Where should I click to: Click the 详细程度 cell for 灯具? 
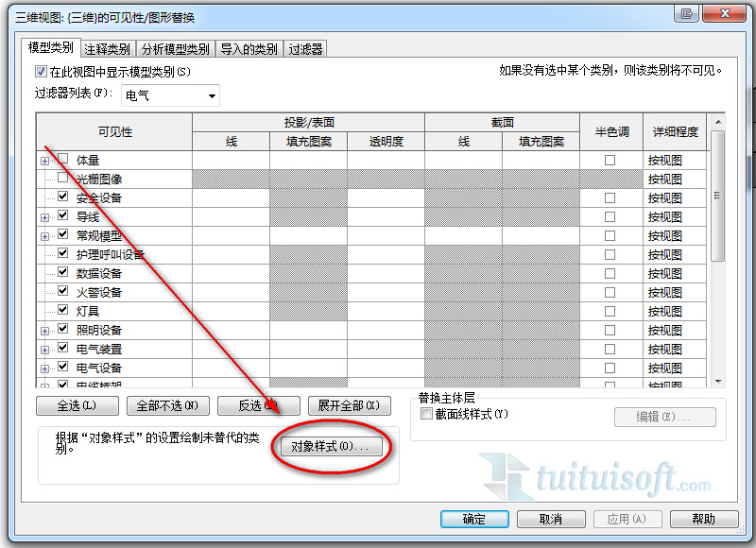tap(673, 311)
